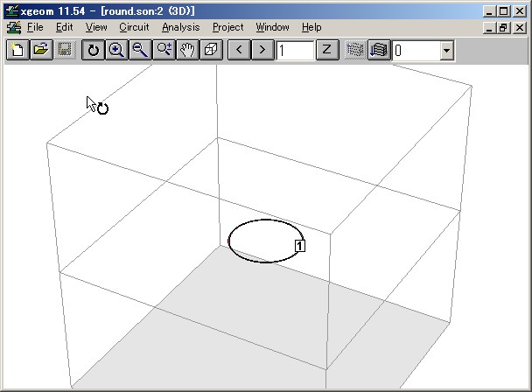Click the xgeom title bar icon
The image size is (532, 392).
pyautogui.click(x=12, y=11)
